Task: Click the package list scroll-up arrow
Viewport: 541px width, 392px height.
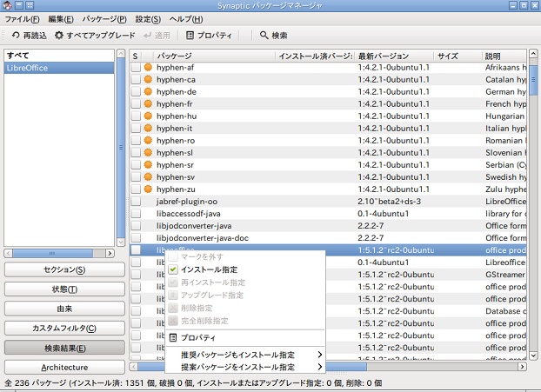Action: (x=533, y=54)
